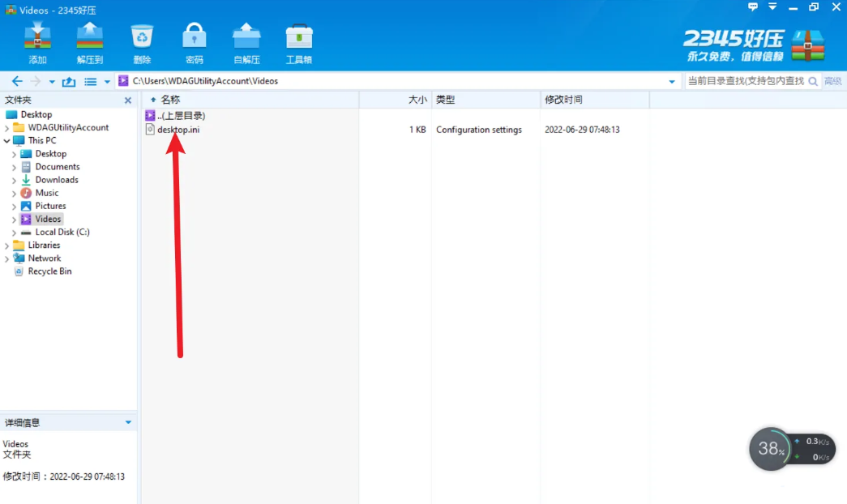Click the 高级 (Advanced) search link
847x504 pixels.
click(x=832, y=81)
